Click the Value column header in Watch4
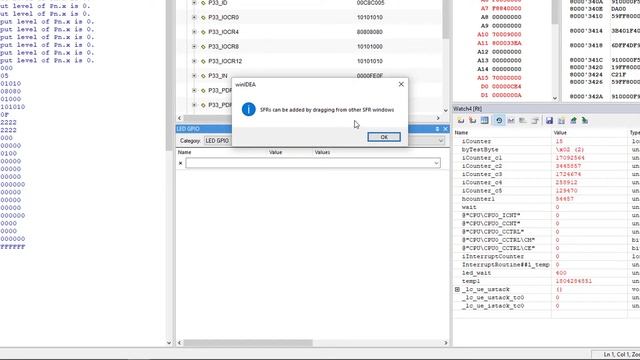 560,133
